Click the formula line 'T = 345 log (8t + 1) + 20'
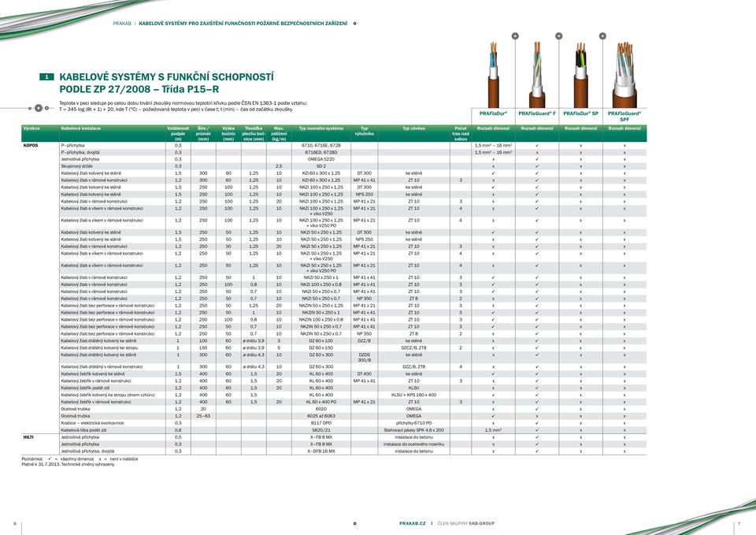The height and width of the screenshot is (535, 756). tap(176, 110)
